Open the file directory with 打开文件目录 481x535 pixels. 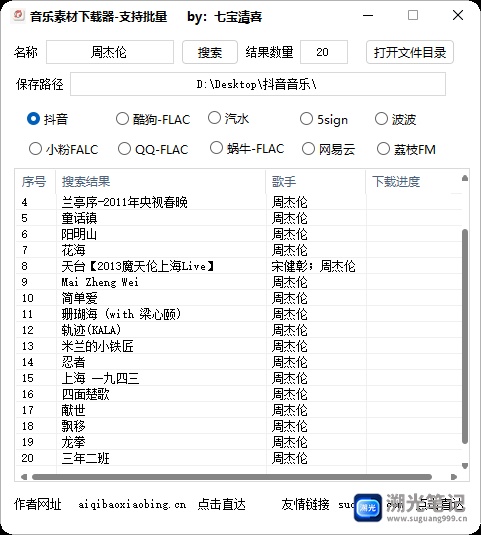click(410, 52)
